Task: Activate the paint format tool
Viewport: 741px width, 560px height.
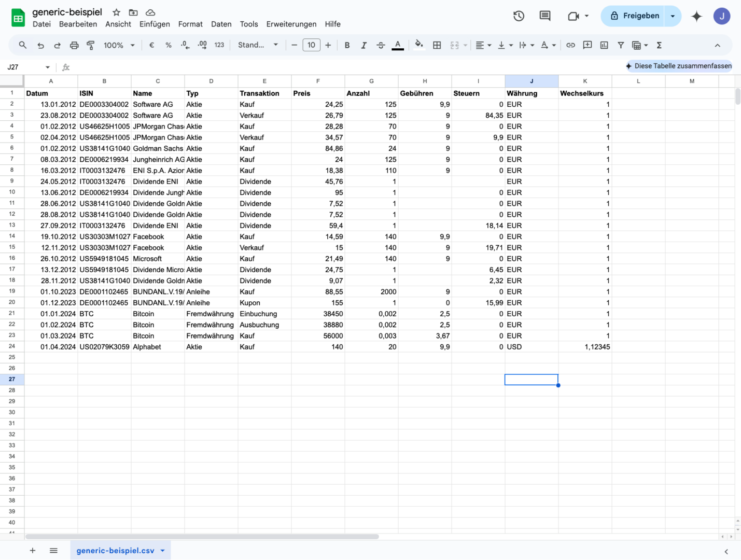Action: [91, 45]
